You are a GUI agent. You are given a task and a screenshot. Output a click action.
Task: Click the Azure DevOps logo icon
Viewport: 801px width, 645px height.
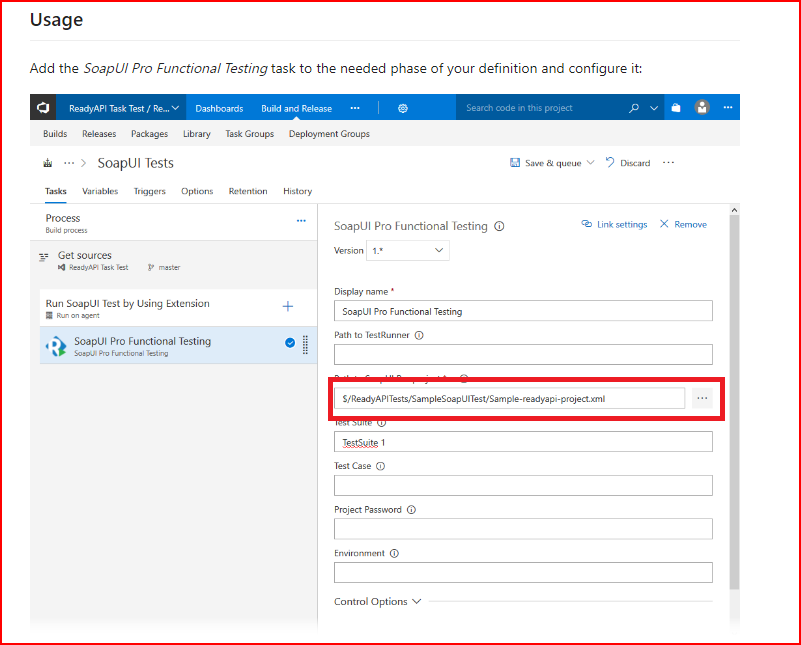(43, 108)
